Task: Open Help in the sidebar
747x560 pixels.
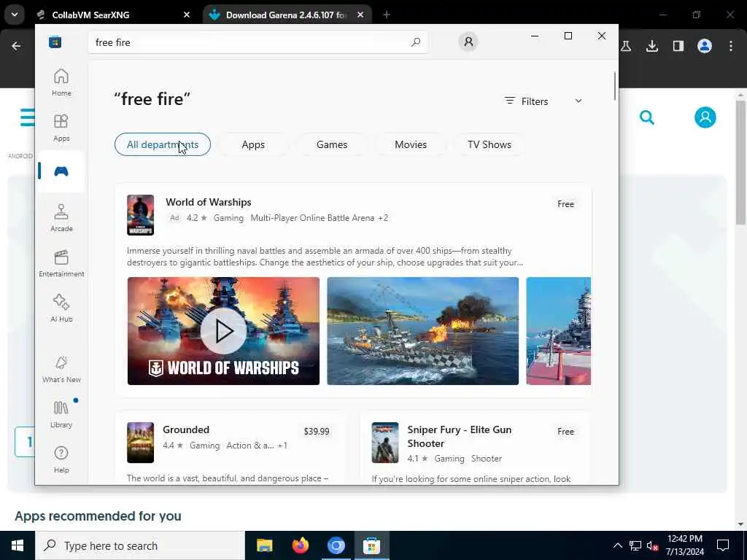Action: pos(61,459)
